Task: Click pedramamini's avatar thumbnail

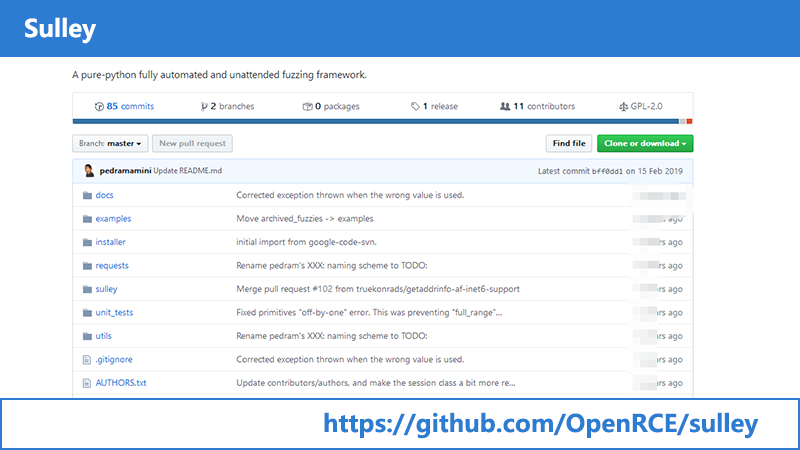Action: pos(89,171)
